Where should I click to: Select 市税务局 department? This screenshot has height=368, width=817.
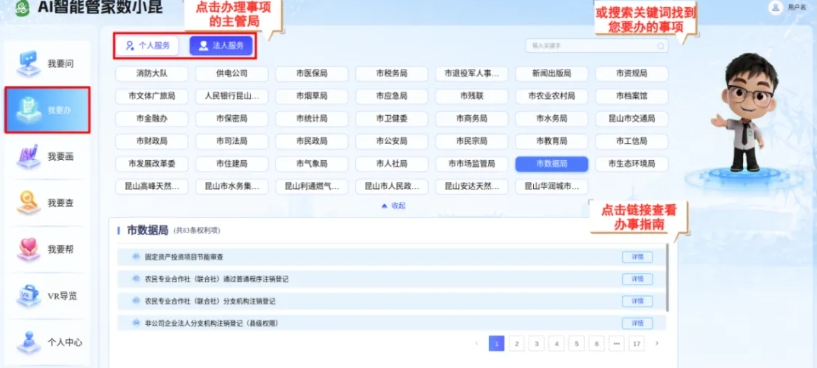[x=392, y=73]
